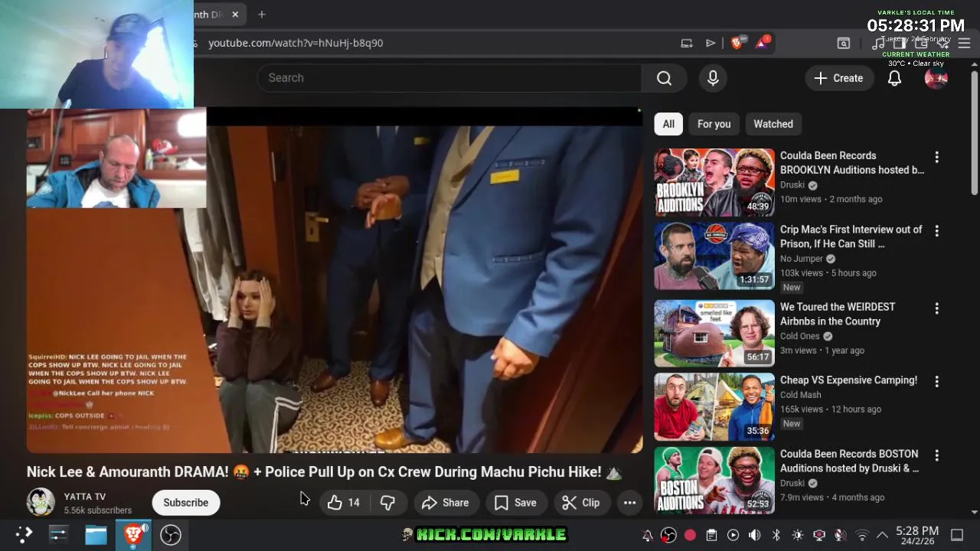Open the YouTube account avatar menu
This screenshot has width=980, height=551.
click(x=936, y=78)
